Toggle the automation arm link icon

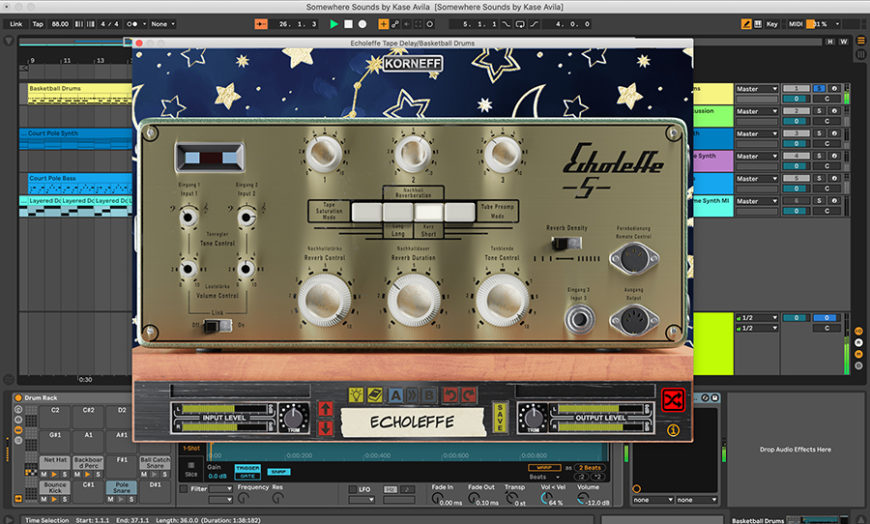pos(395,24)
